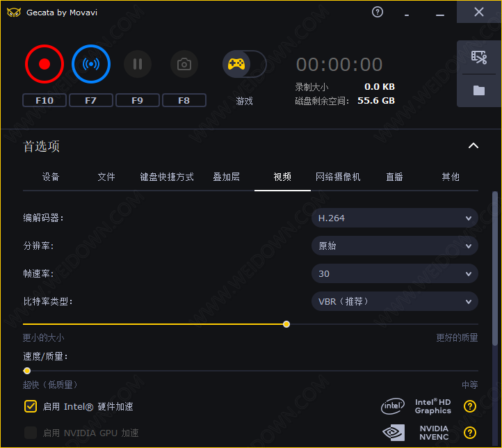This screenshot has height=448, width=502.
Task: Toggle the game mode switch
Action: click(244, 64)
